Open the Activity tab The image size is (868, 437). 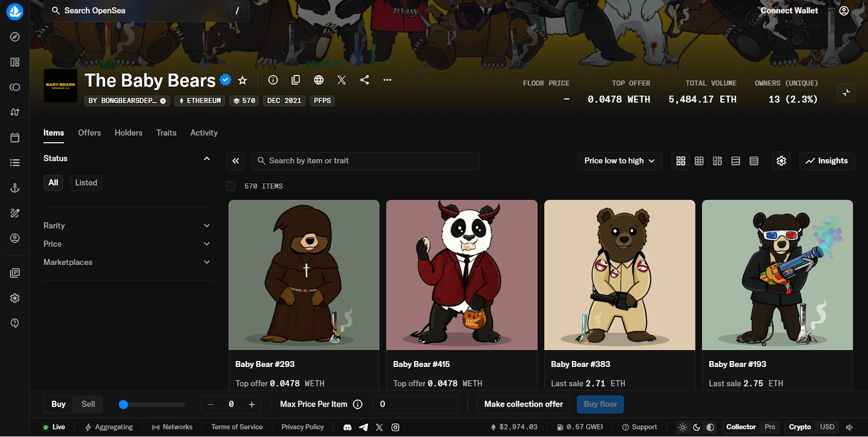pos(204,133)
